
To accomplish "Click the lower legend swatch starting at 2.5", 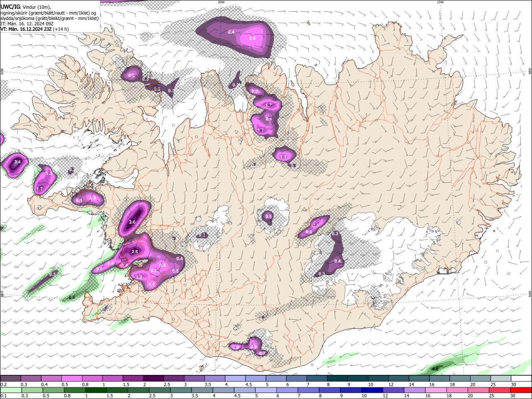I will pos(159,390).
